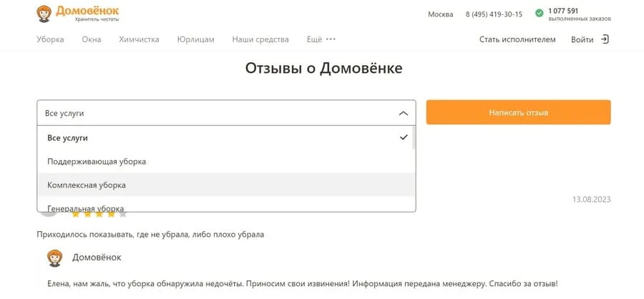644x299 pixels.
Task: Click the Москва city selector
Action: tap(440, 14)
